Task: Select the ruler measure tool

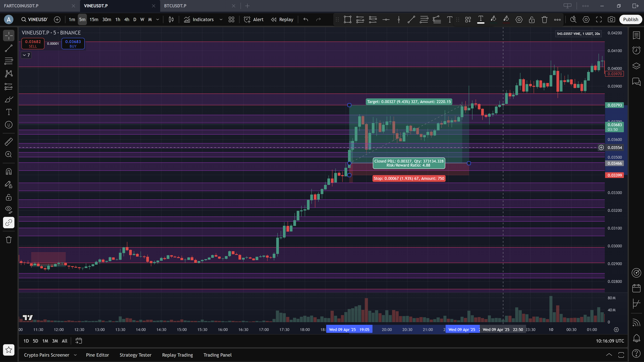Action: tap(9, 142)
